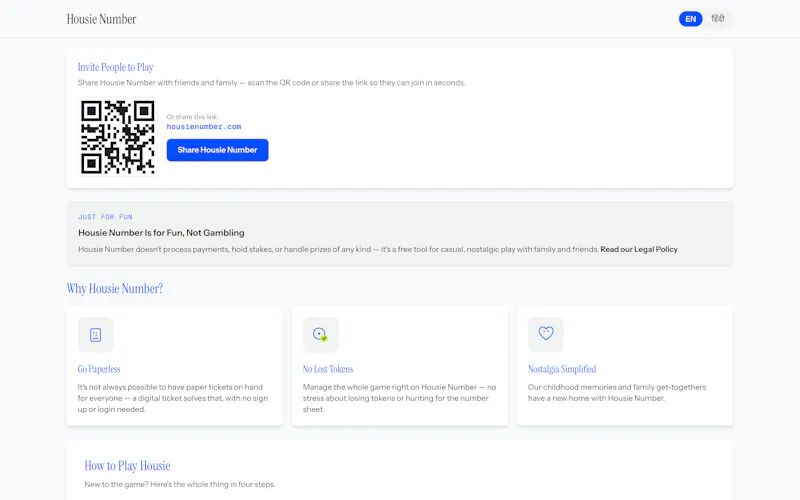The height and width of the screenshot is (500, 800).
Task: Click the Housie Number site logo
Action: coord(102,19)
